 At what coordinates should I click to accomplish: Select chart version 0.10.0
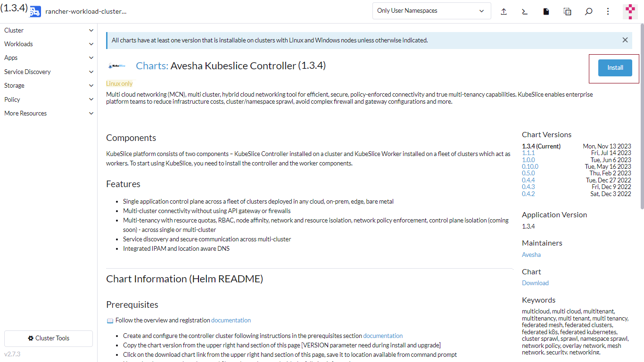click(x=530, y=166)
